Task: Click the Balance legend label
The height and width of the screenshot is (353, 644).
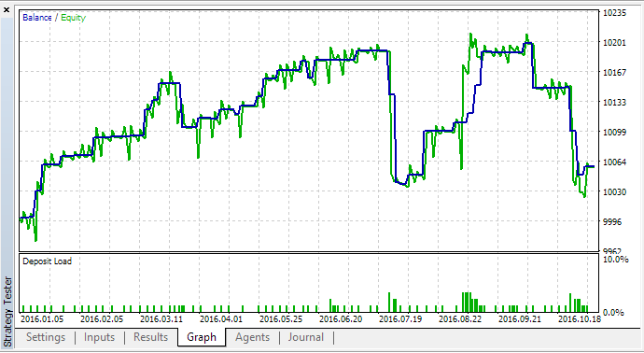Action: [x=37, y=18]
